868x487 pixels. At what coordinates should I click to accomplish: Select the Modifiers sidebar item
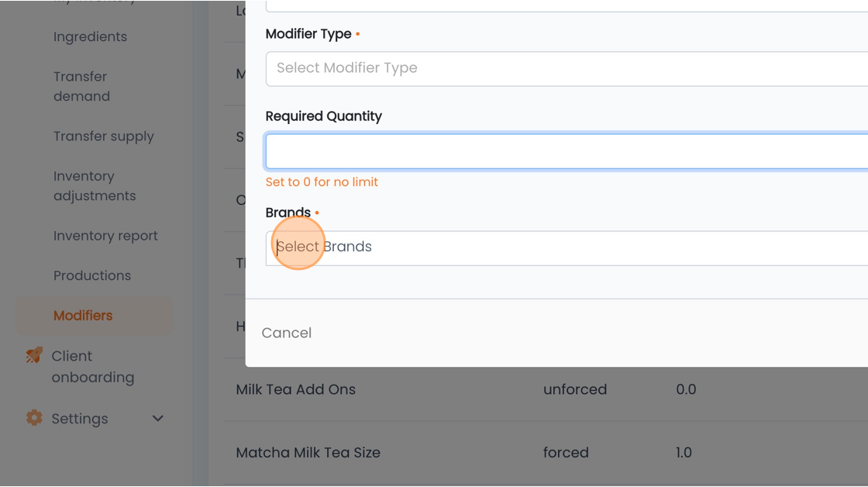click(x=94, y=316)
